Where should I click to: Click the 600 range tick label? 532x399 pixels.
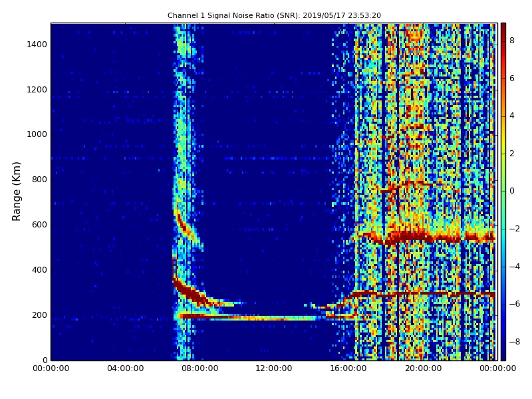[x=39, y=225]
